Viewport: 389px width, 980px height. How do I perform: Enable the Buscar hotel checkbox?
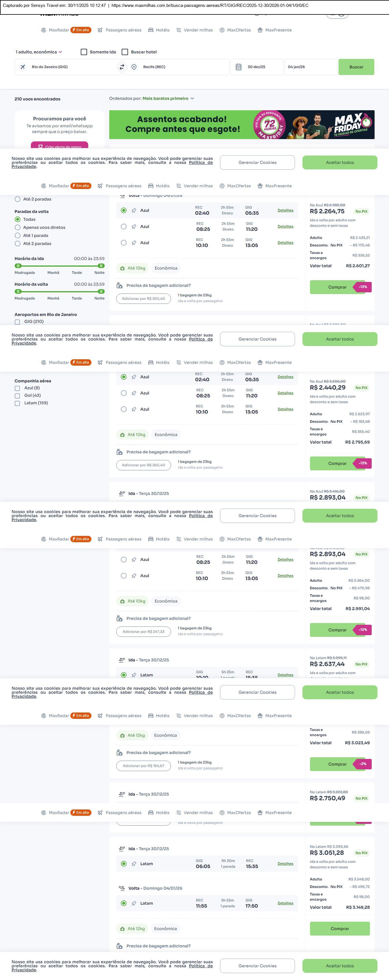tap(125, 52)
